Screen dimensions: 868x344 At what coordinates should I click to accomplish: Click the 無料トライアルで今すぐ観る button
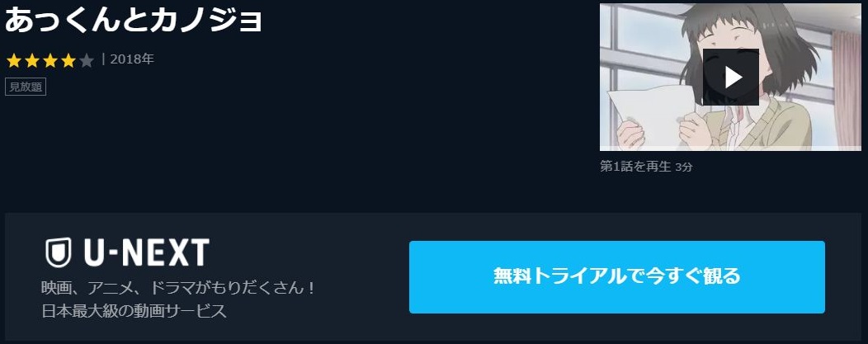(616, 277)
